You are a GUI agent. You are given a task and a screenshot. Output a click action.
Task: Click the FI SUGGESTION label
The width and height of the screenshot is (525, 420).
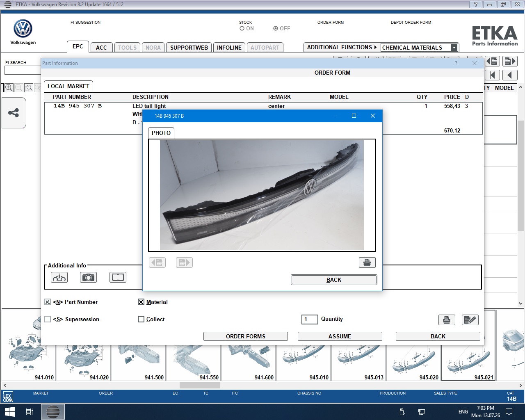85,23
